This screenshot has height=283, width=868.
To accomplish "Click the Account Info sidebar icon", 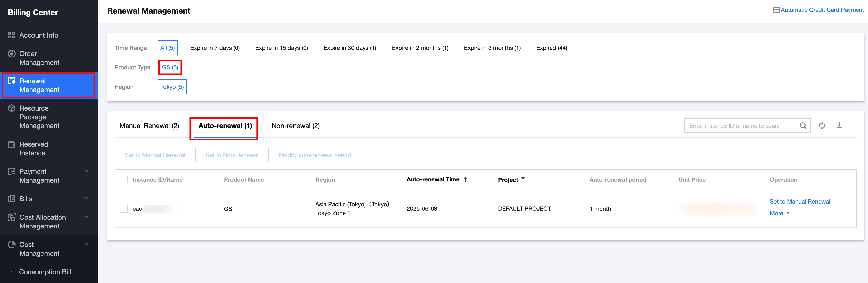I will click(12, 35).
